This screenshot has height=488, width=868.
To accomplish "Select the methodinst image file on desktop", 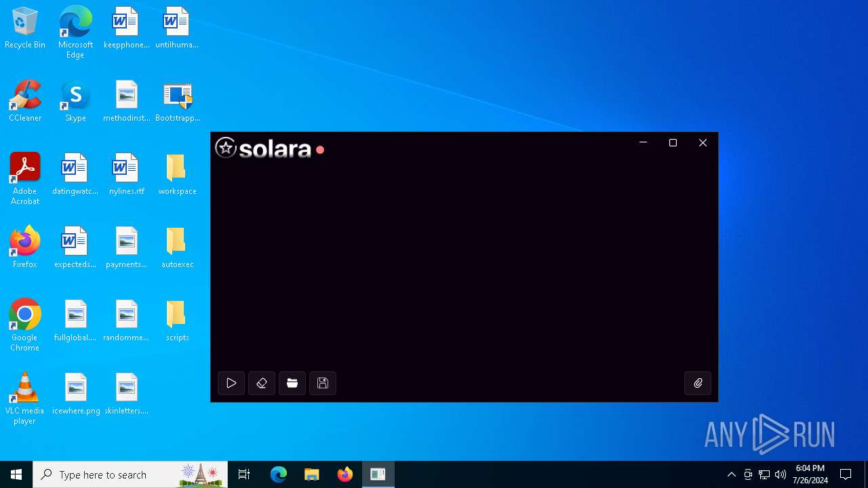I will tap(126, 102).
